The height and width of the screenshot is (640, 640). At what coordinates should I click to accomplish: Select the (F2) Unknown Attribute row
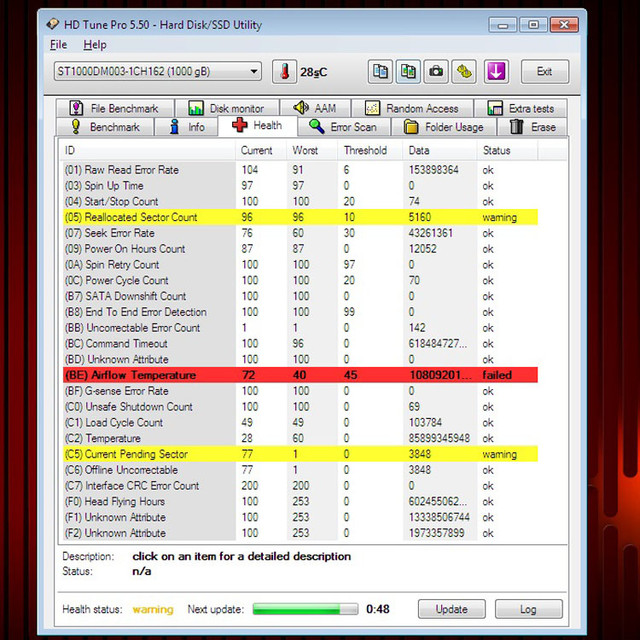coord(300,533)
